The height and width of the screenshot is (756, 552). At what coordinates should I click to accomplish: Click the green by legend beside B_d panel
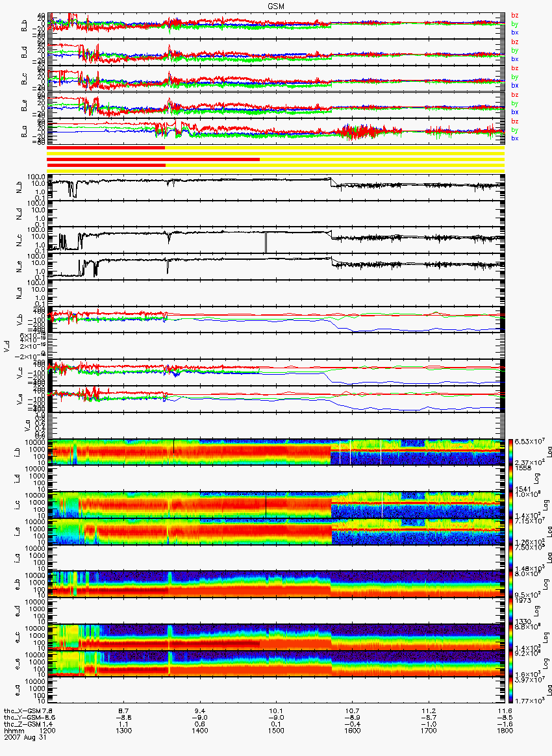515,50
